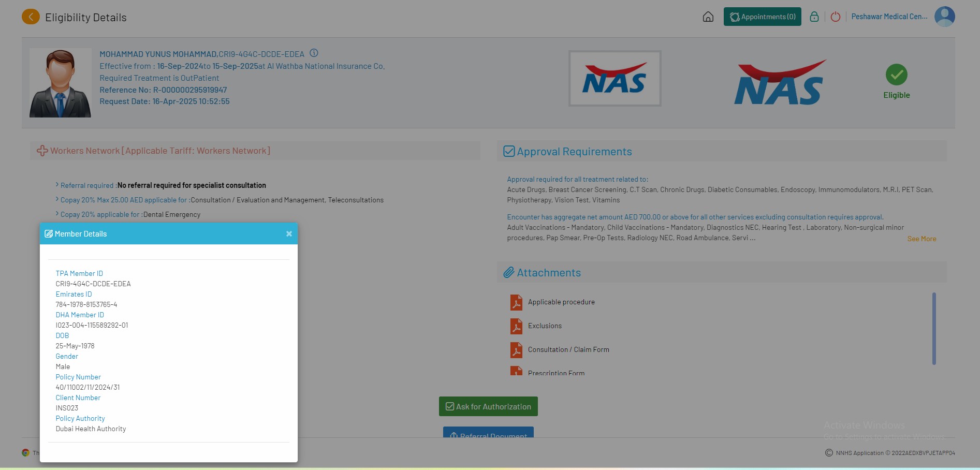
Task: Click the Approval required for all treatment heading
Action: [578, 179]
